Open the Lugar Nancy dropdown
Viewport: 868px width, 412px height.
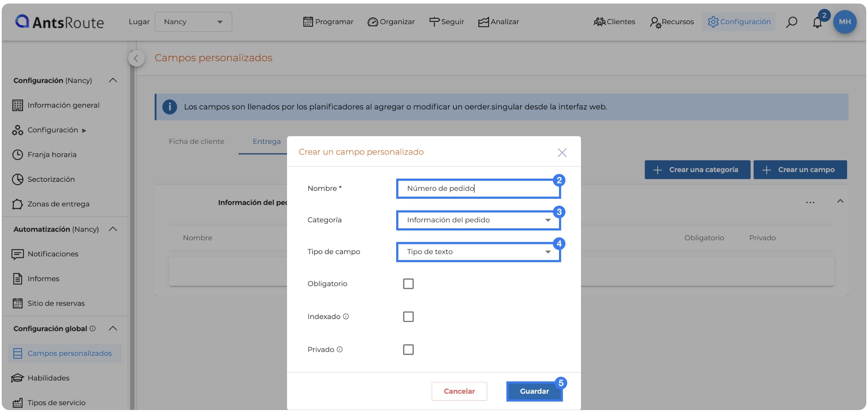click(193, 22)
